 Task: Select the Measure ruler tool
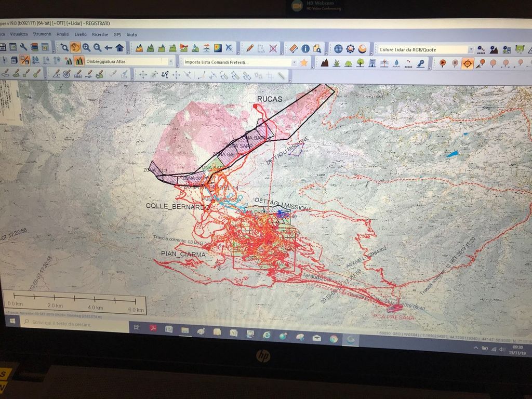click(x=294, y=48)
